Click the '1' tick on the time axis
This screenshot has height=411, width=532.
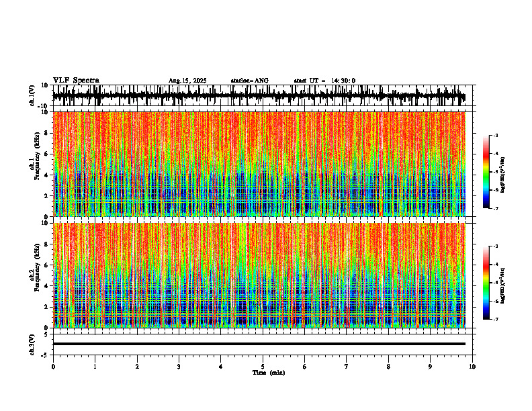(95, 367)
